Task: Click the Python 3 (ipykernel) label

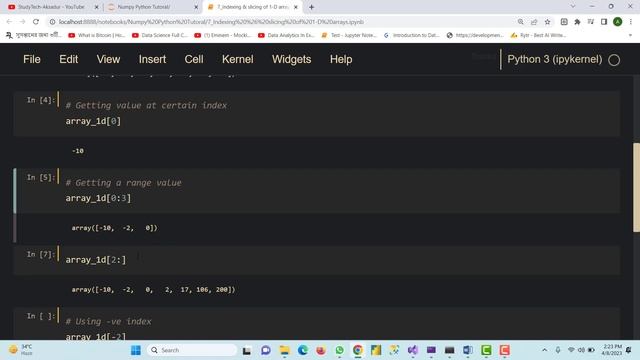Action: pyautogui.click(x=554, y=59)
